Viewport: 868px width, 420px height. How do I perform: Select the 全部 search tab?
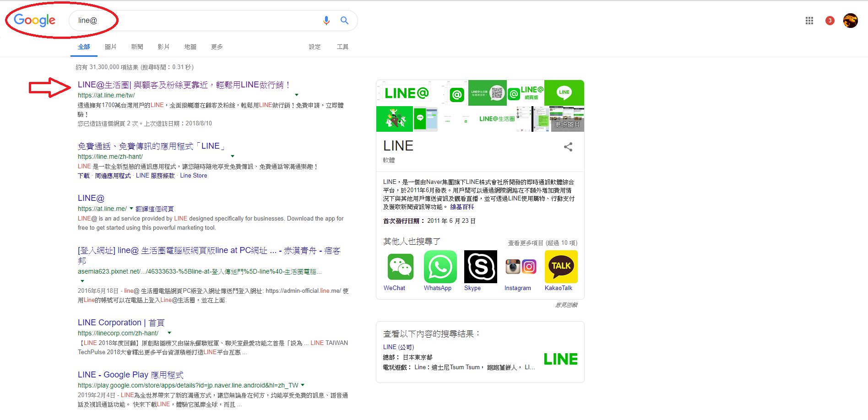84,47
